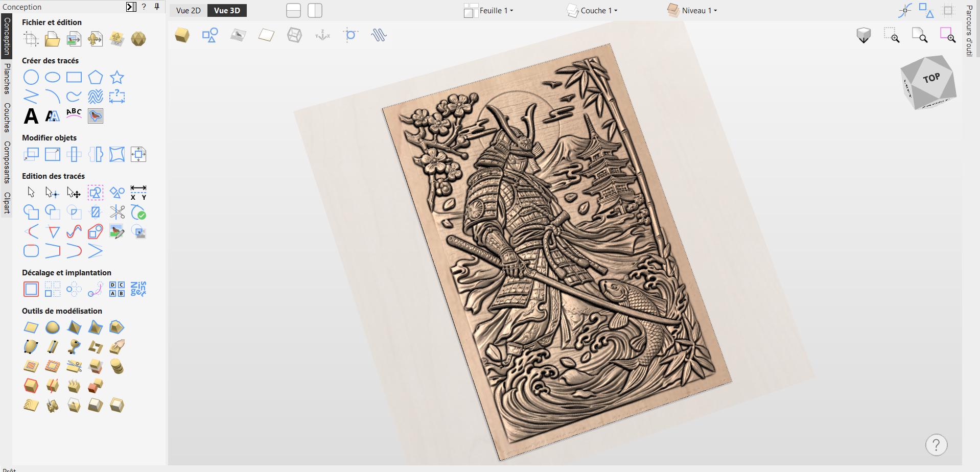Image resolution: width=980 pixels, height=472 pixels.
Task: Click the TOP face of view cube
Action: tap(931, 78)
